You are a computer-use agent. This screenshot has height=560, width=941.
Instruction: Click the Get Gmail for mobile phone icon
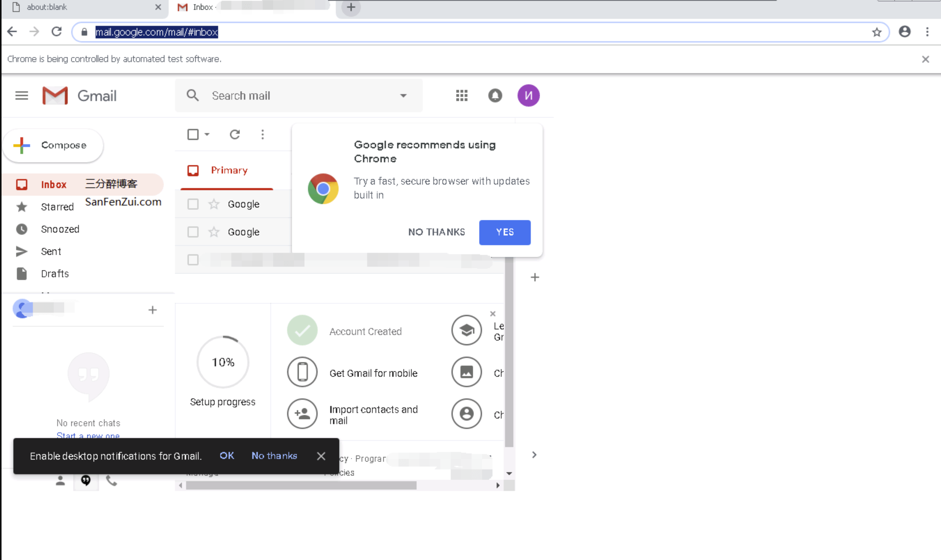pyautogui.click(x=302, y=372)
